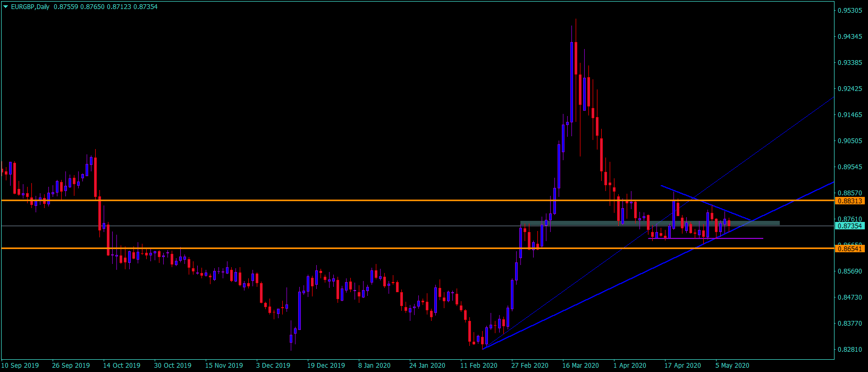Click the low value 0.87123
868x372 pixels.
point(119,7)
